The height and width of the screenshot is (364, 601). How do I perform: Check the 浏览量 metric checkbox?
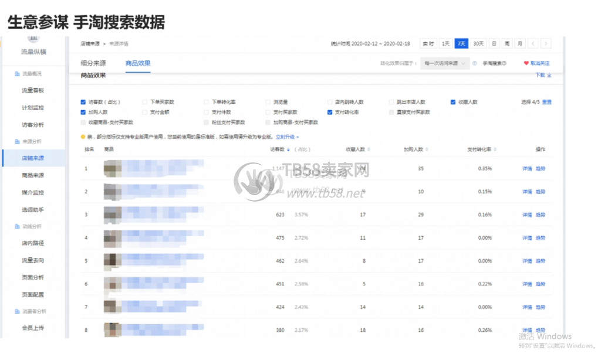point(268,102)
